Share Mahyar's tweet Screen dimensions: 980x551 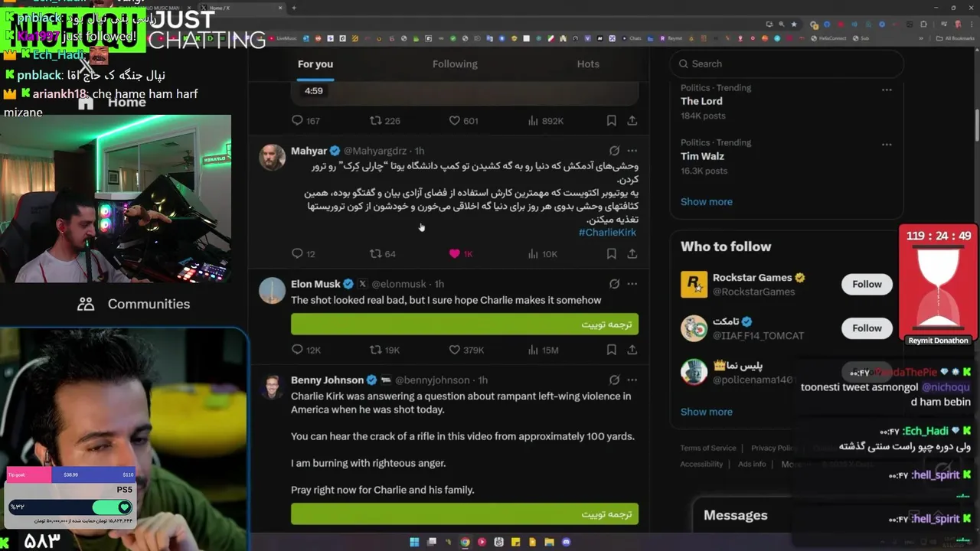tap(632, 253)
